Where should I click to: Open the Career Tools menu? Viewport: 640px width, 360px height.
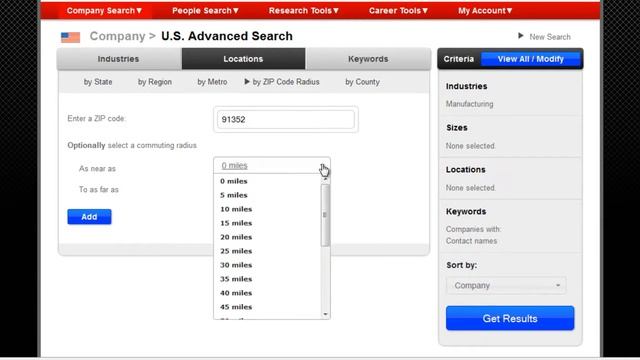398,11
